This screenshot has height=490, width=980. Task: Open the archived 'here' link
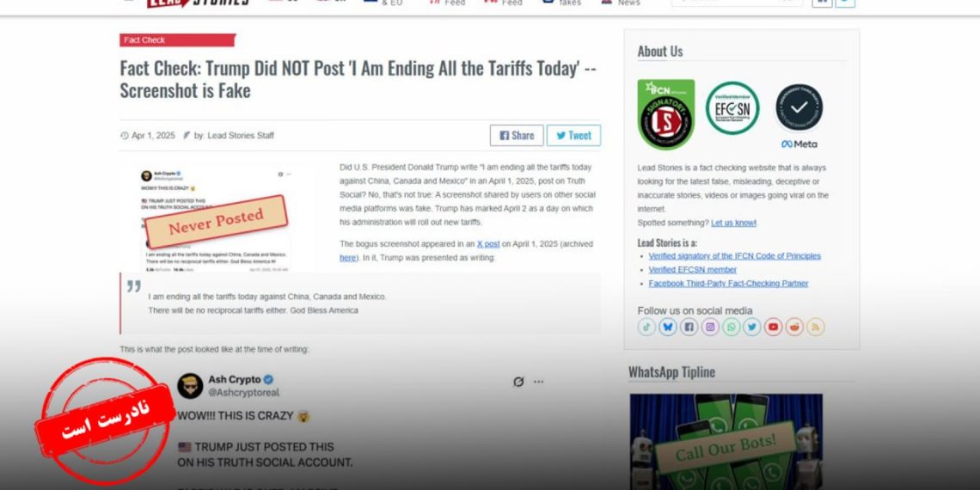(347, 258)
